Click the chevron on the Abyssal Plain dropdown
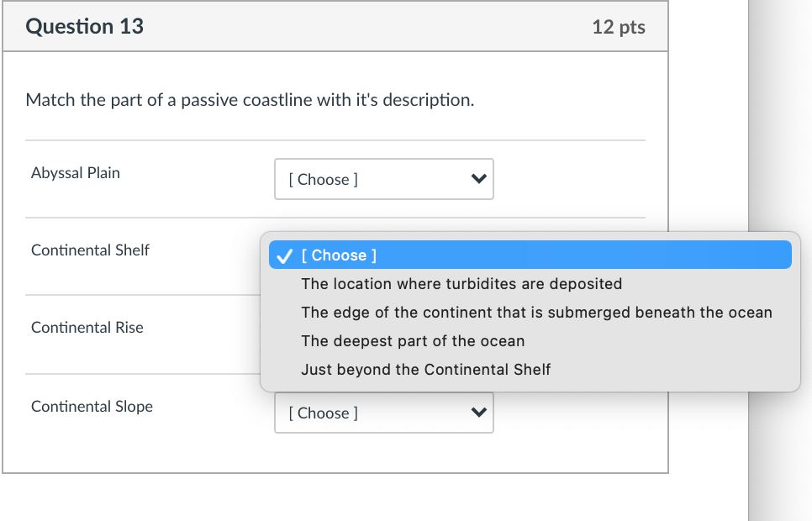Image resolution: width=812 pixels, height=521 pixels. pyautogui.click(x=476, y=179)
